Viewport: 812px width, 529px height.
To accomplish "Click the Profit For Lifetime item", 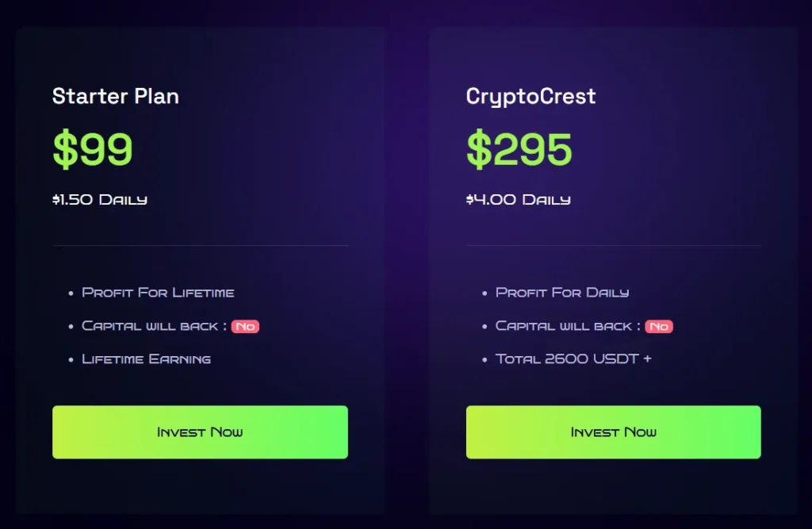I will tap(158, 293).
